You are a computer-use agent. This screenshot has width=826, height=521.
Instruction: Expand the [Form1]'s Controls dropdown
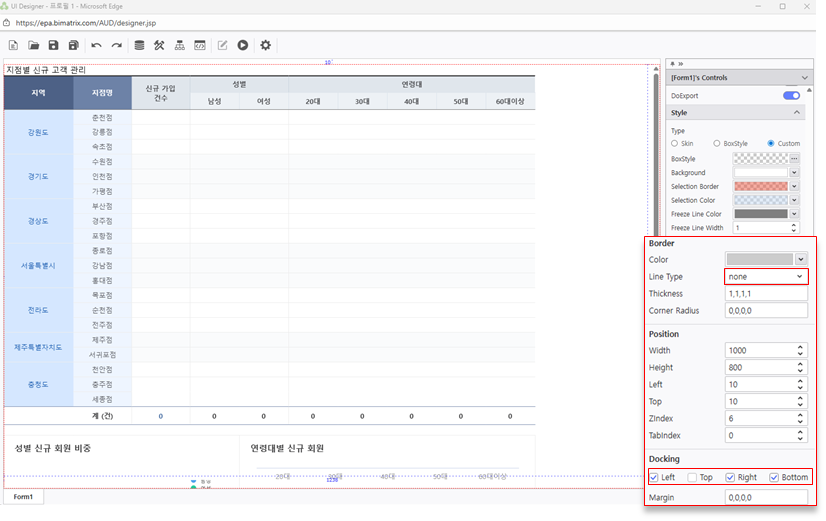tap(805, 78)
